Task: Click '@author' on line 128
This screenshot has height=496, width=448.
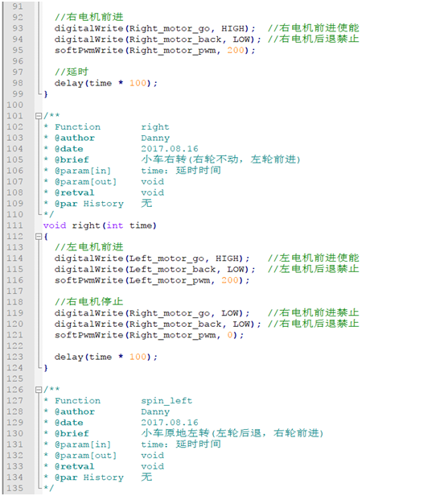Action: click(75, 412)
